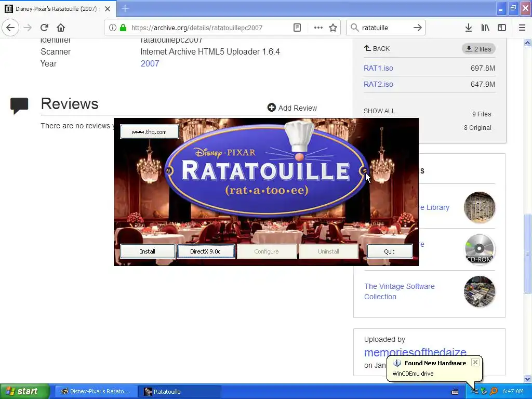Reload the archive.org page

[x=45, y=28]
